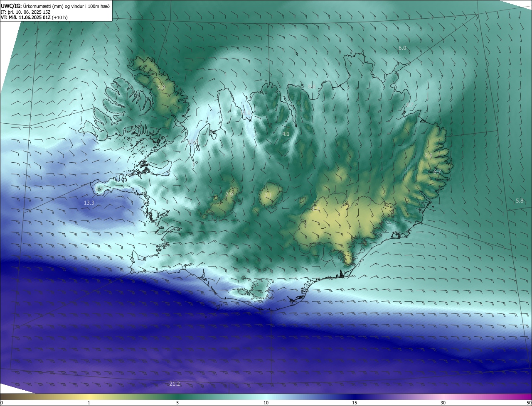Image resolution: width=532 pixels, height=406 pixels.
Task: Click the 1 tick on the color scale
Action: (89, 403)
